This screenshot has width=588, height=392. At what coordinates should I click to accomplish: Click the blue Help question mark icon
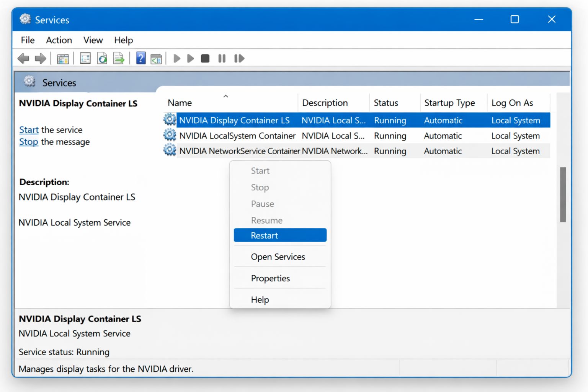coord(140,58)
